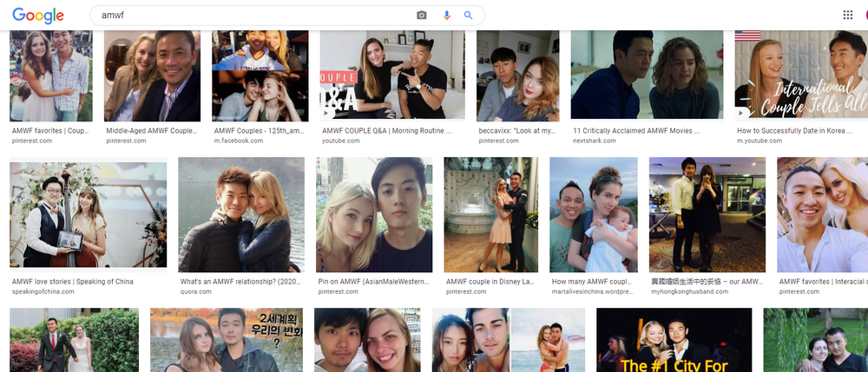The height and width of the screenshot is (372, 868).
Task: Click youtube.com source under Q&A video
Action: [x=341, y=141]
